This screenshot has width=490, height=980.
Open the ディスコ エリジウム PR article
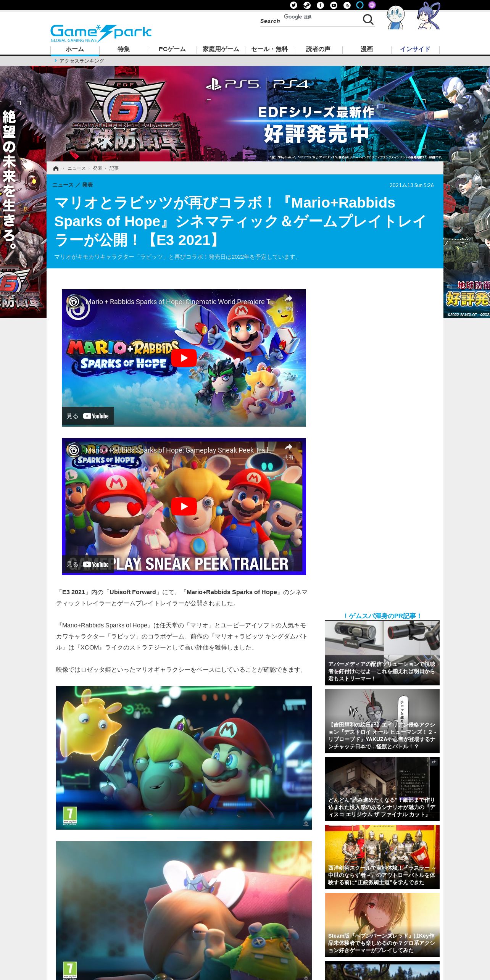point(382,789)
